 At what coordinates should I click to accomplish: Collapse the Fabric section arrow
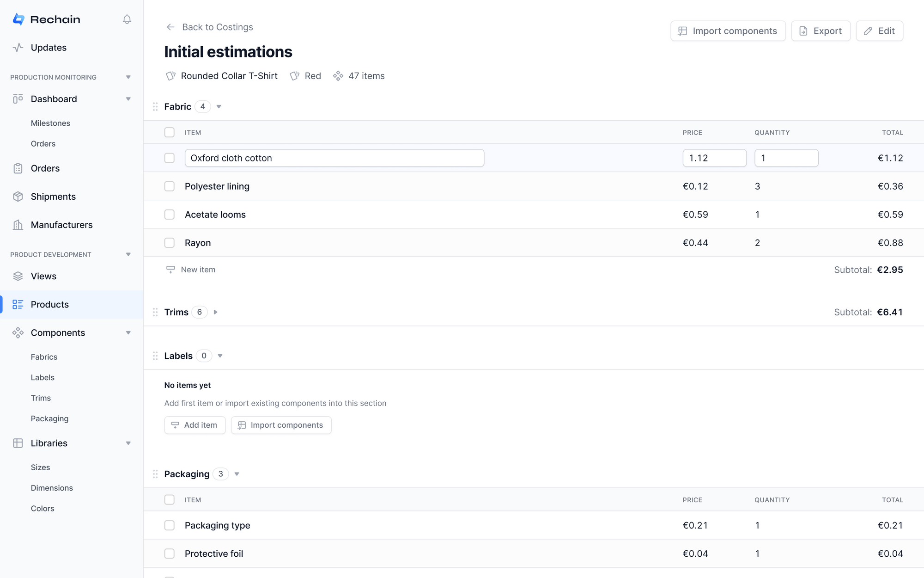click(219, 107)
